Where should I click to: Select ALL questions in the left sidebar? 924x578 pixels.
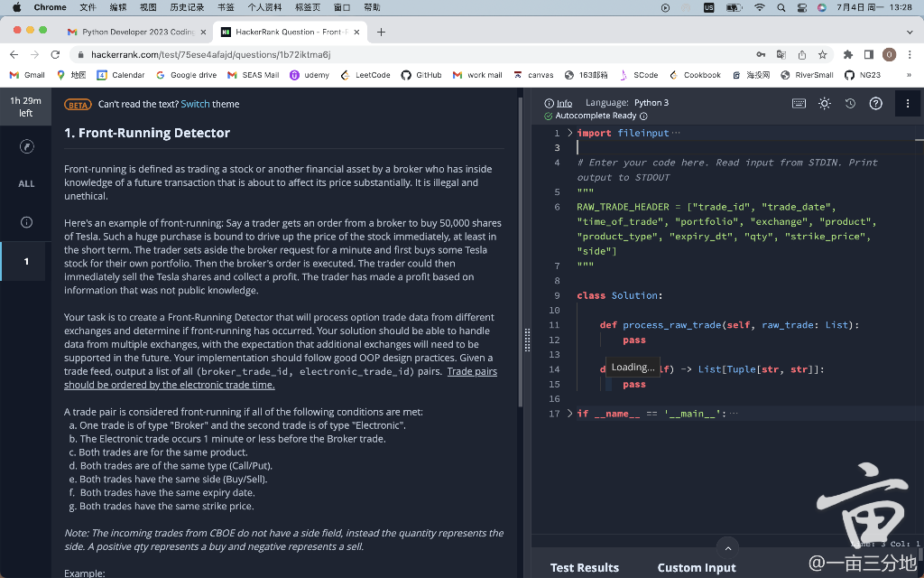point(26,184)
